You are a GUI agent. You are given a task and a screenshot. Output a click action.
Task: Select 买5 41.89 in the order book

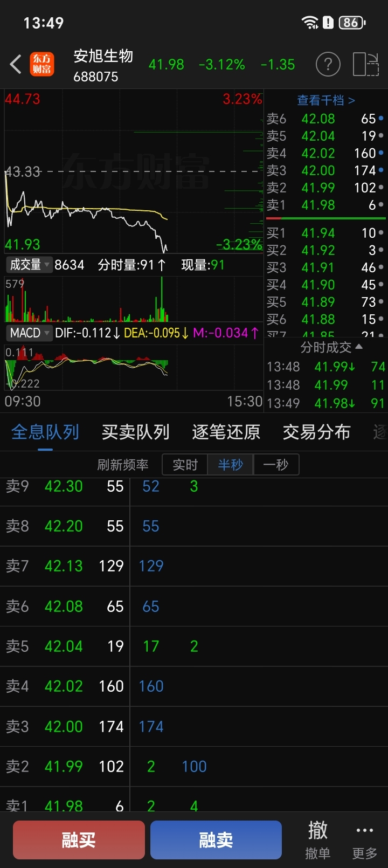[x=325, y=302]
